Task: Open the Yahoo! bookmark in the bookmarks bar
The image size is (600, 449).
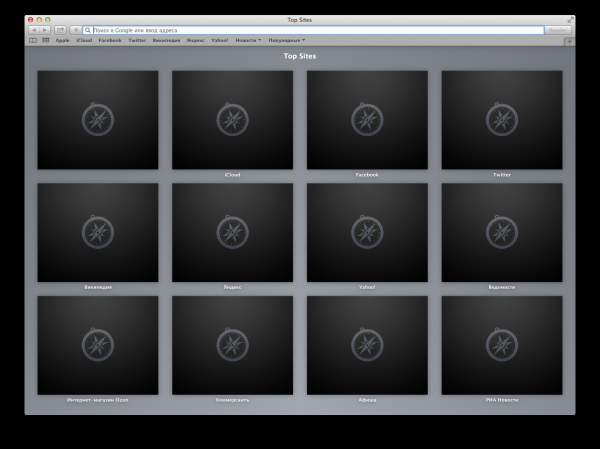Action: click(x=220, y=40)
